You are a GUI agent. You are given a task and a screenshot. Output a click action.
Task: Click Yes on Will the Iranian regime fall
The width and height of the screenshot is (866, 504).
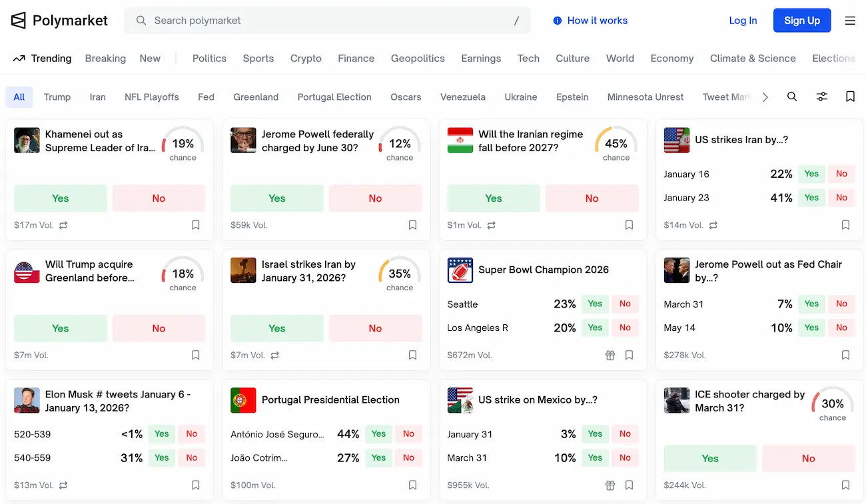[x=493, y=198]
